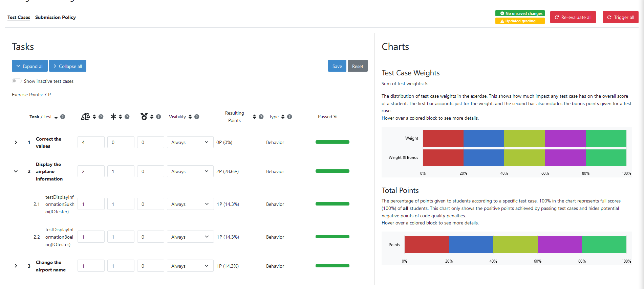Click the balance-scale weight column icon
Screen dimensions: 644x289
pyautogui.click(x=85, y=117)
